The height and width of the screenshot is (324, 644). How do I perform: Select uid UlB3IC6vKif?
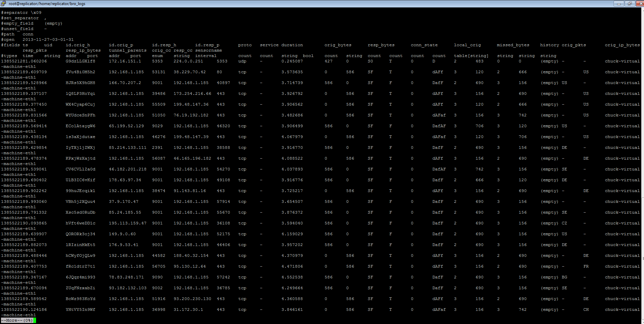[x=81, y=180]
